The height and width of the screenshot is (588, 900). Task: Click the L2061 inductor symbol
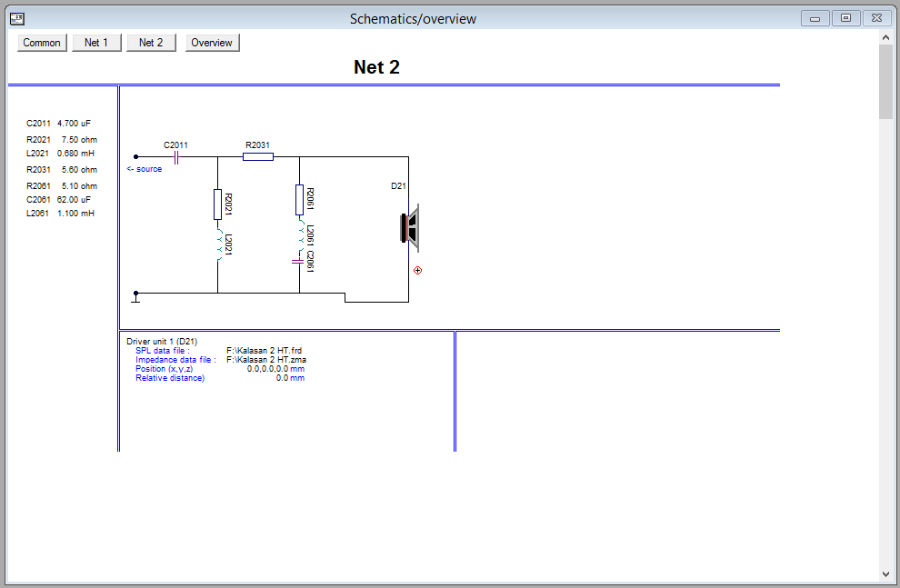pyautogui.click(x=299, y=234)
